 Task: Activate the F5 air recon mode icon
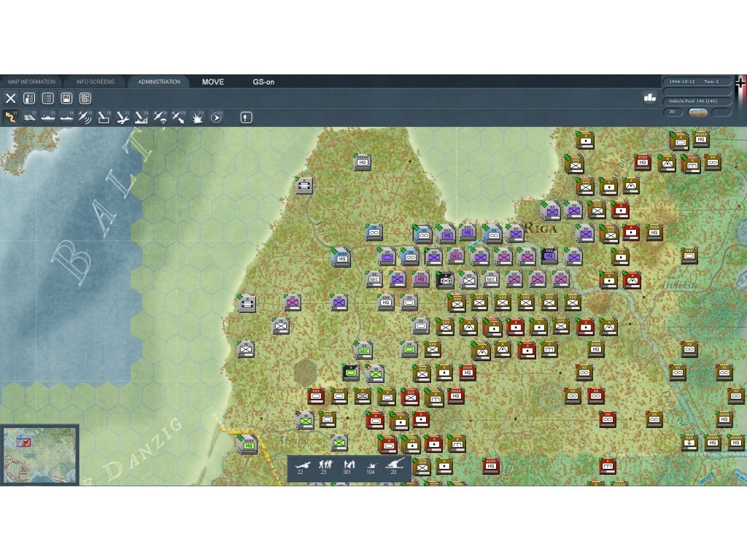tap(85, 117)
